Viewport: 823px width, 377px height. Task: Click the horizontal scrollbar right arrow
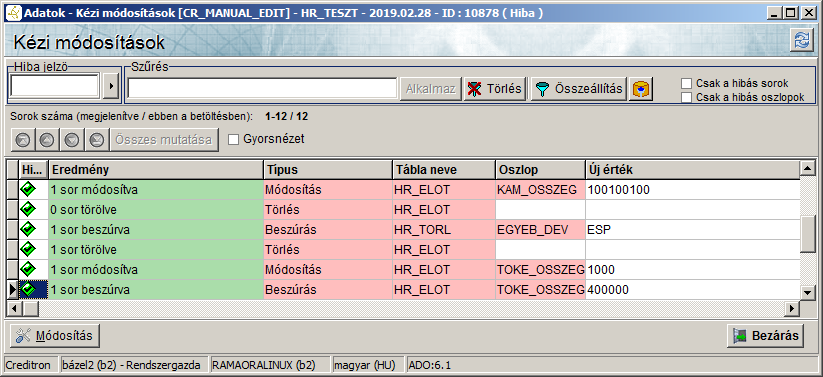pos(792,309)
